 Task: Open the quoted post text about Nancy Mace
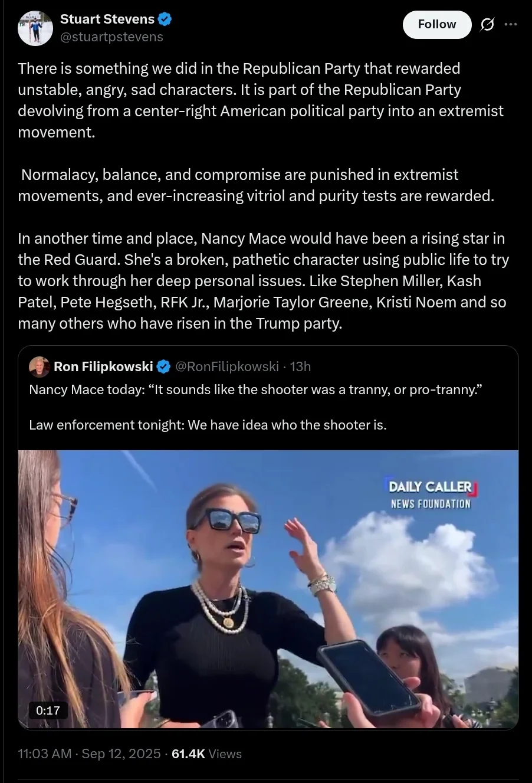point(251,389)
